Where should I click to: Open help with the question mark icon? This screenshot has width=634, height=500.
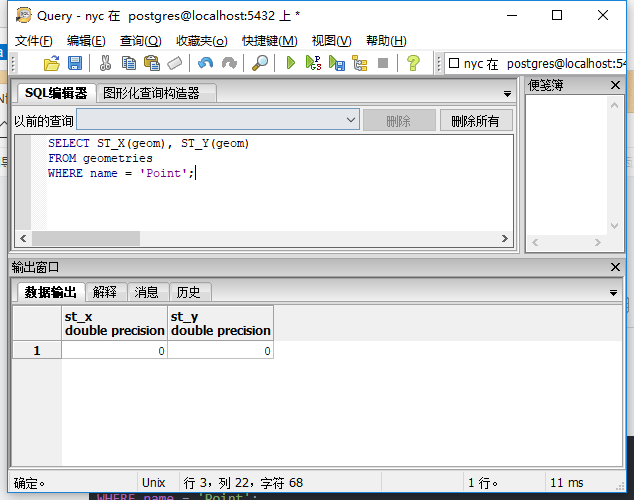[413, 63]
